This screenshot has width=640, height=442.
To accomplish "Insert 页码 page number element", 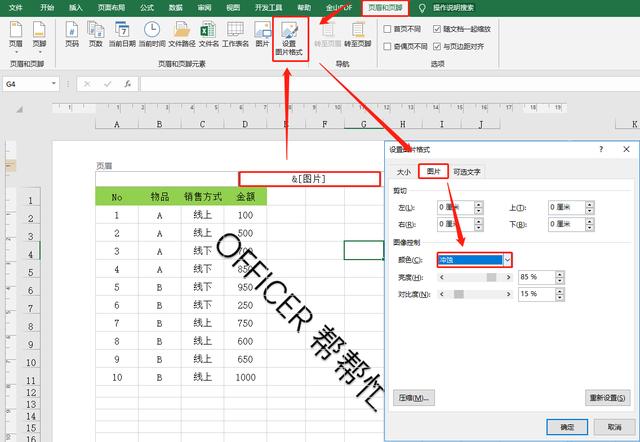I will (x=72, y=34).
